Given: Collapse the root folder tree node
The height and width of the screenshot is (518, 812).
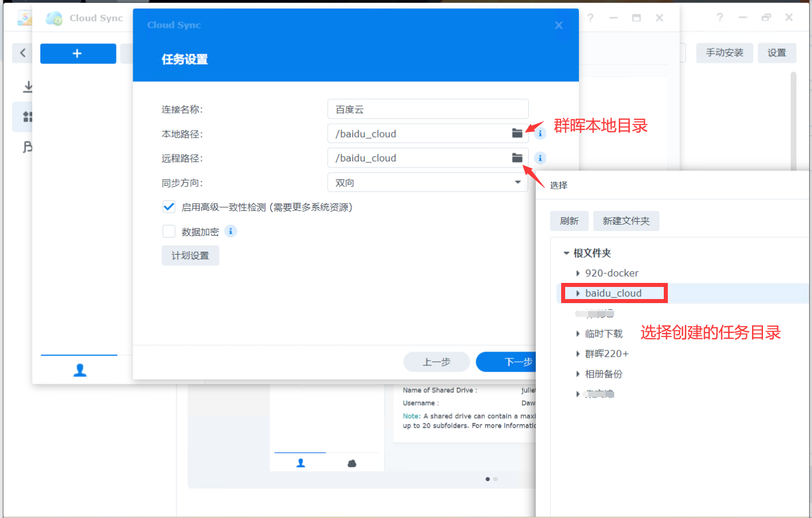Looking at the screenshot, I should tap(566, 253).
